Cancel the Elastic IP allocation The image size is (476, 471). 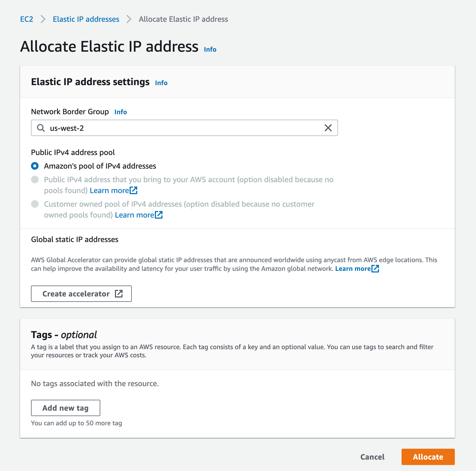click(x=372, y=457)
